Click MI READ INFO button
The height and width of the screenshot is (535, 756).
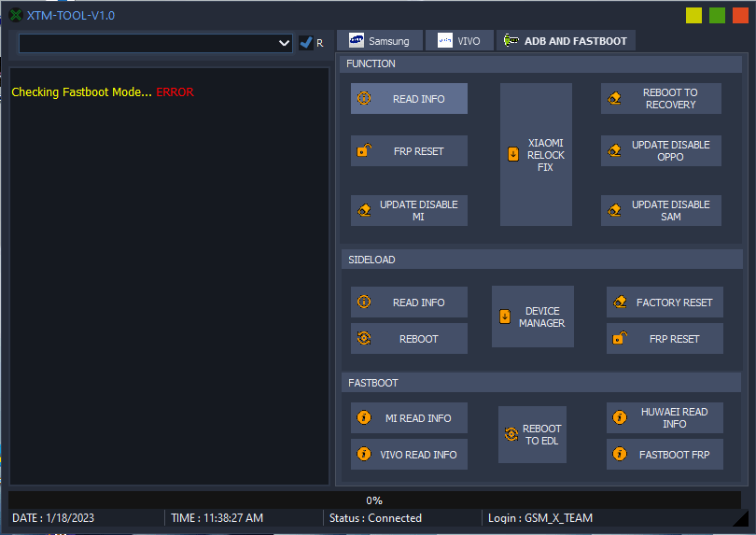pos(409,417)
